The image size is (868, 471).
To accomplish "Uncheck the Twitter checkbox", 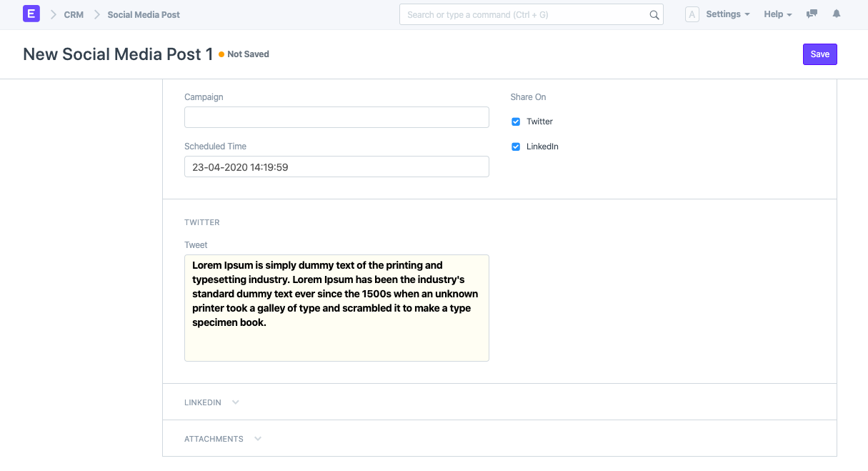I will coord(516,122).
